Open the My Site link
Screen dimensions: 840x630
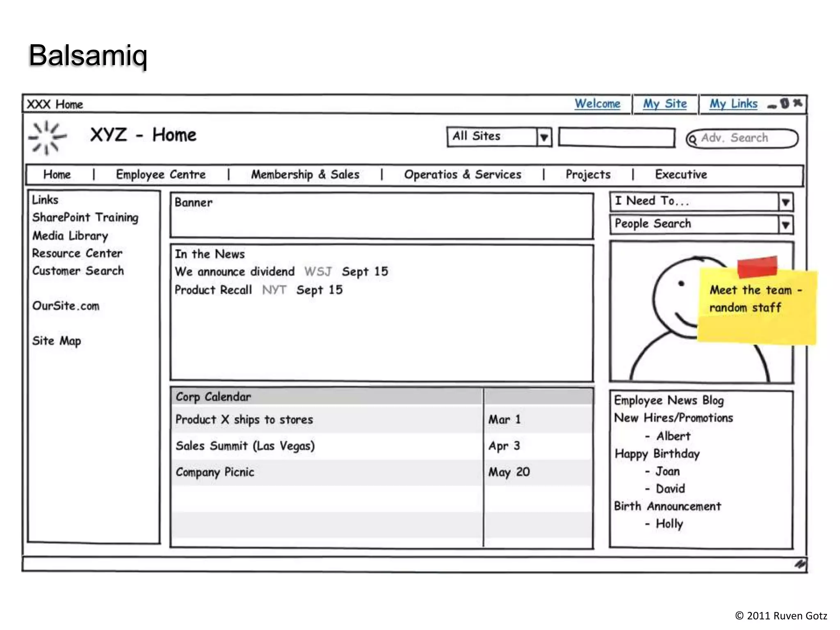point(665,104)
